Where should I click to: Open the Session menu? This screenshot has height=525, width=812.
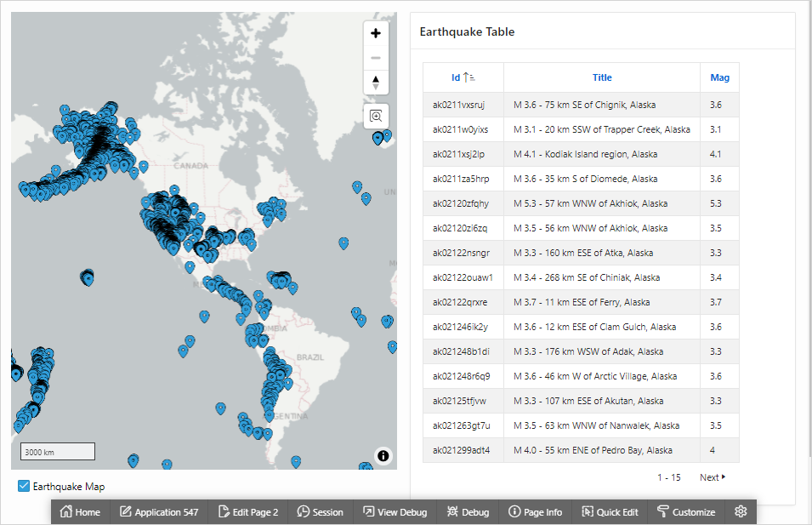(x=320, y=511)
